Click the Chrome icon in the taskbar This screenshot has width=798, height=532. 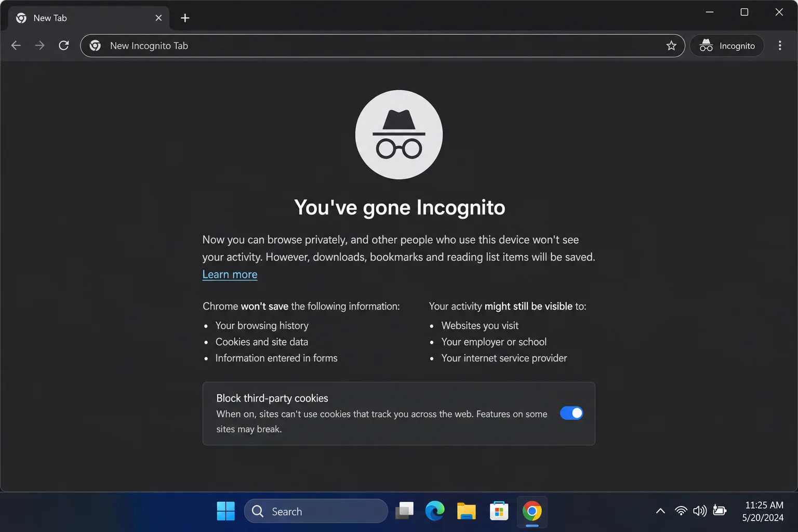pos(532,511)
